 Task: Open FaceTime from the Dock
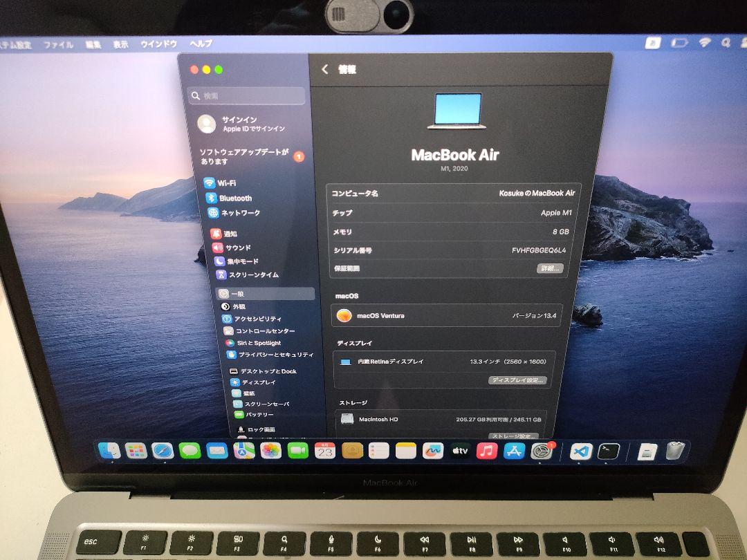pyautogui.click(x=297, y=451)
